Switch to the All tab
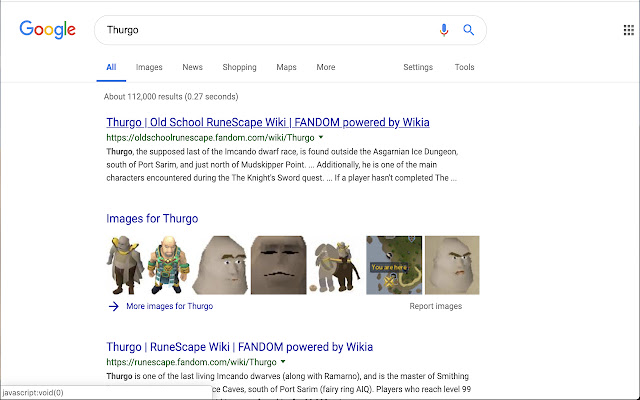Screen dimensions: 640x400 (111, 67)
